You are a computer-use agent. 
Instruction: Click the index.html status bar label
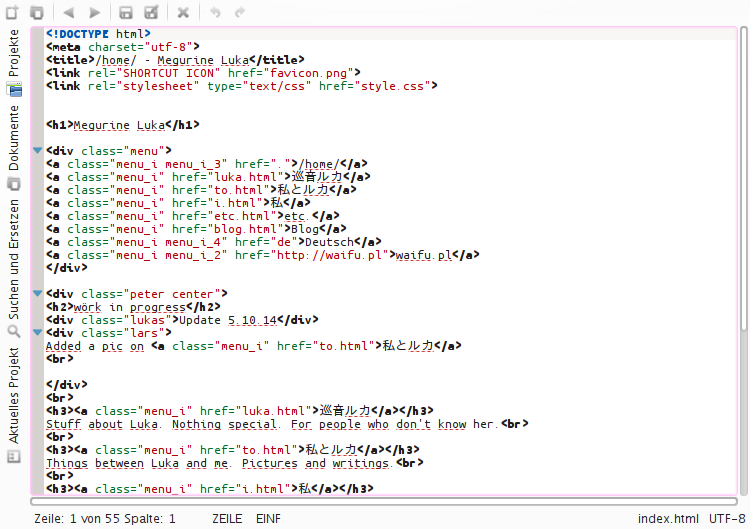668,519
